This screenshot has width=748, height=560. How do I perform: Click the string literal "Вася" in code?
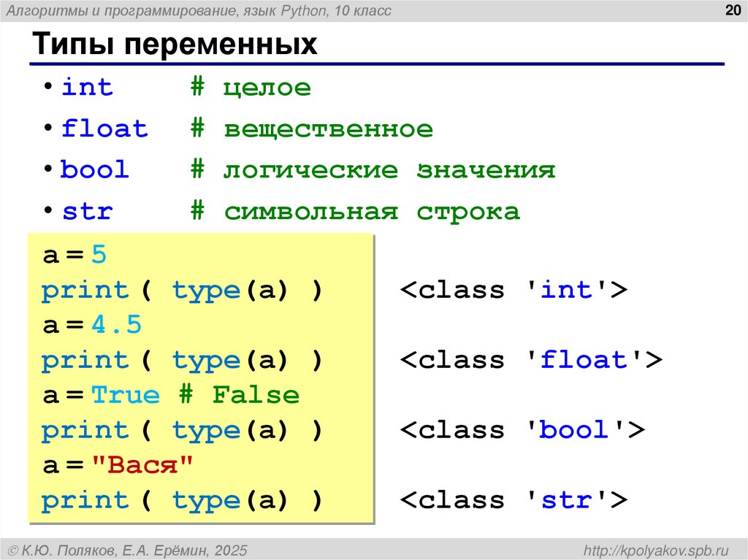[x=142, y=464]
